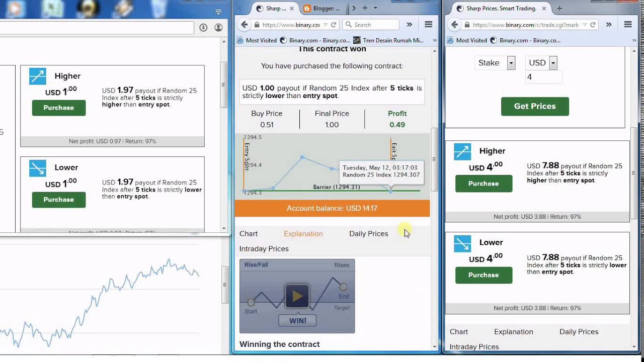Reload the page in right browser

tap(593, 25)
